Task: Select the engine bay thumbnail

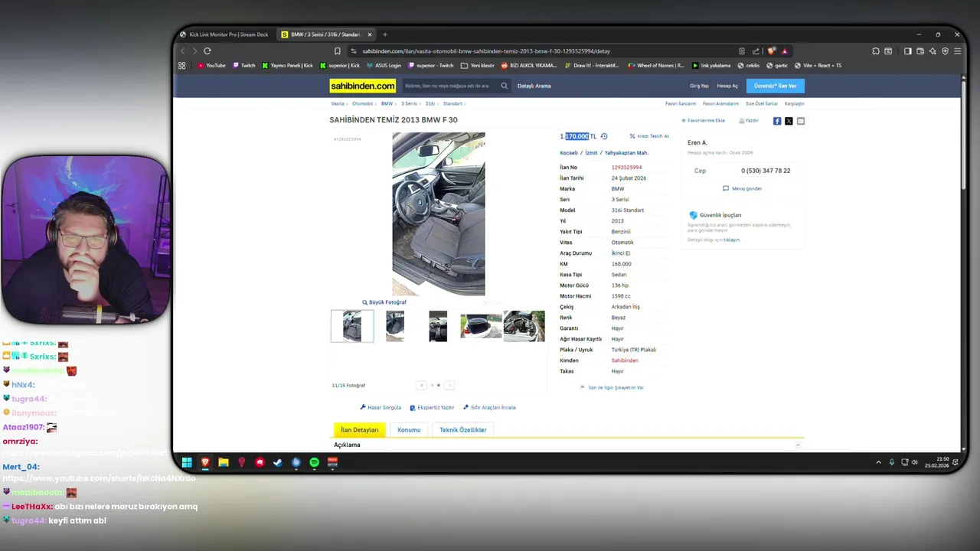Action: point(524,326)
